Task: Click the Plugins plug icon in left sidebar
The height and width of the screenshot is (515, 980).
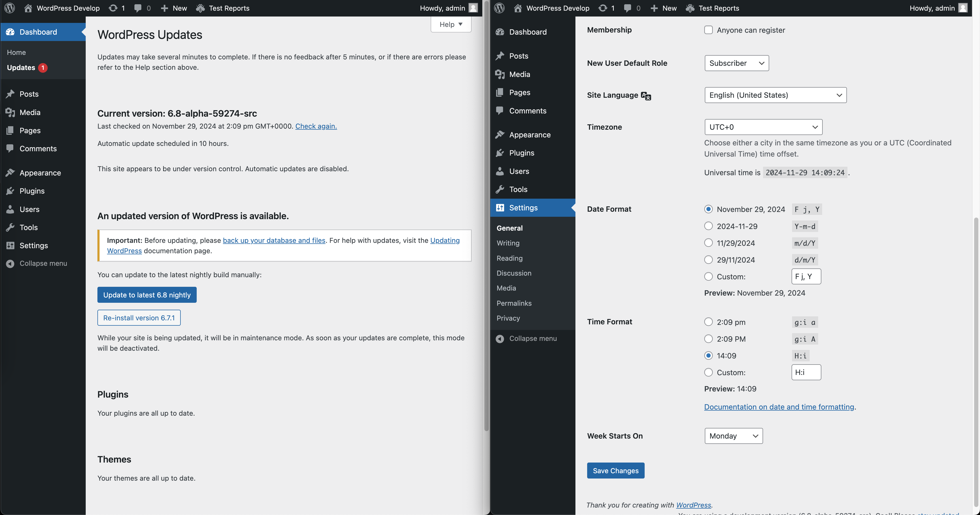Action: [x=10, y=191]
